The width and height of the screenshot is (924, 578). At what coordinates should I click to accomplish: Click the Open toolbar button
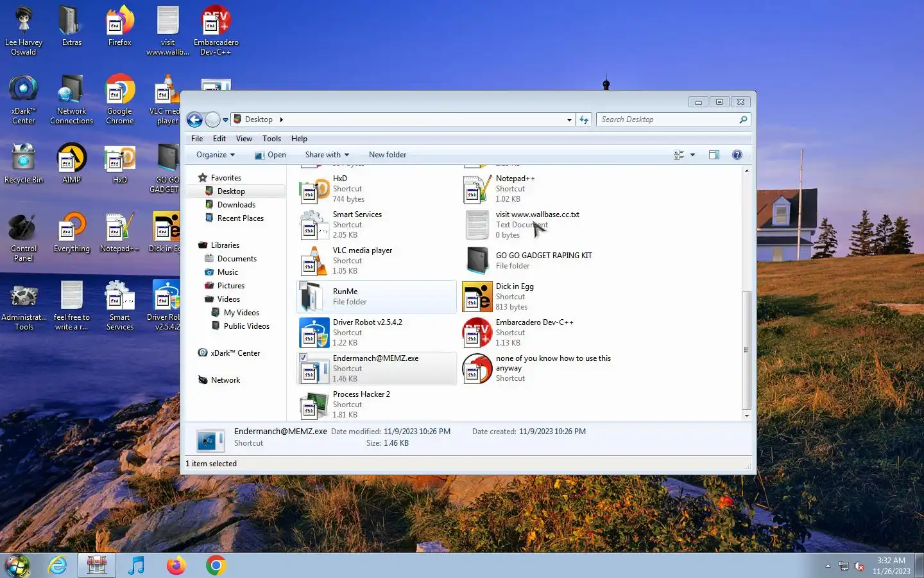(x=270, y=155)
